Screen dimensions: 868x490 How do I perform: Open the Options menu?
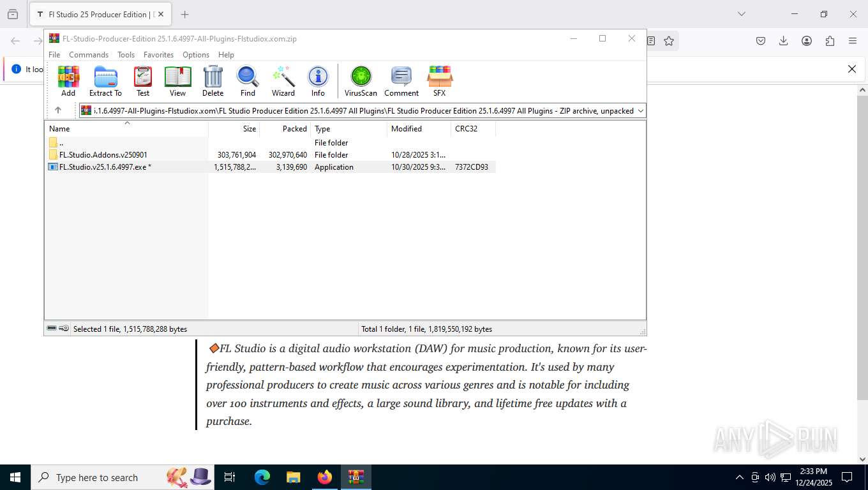pyautogui.click(x=196, y=55)
